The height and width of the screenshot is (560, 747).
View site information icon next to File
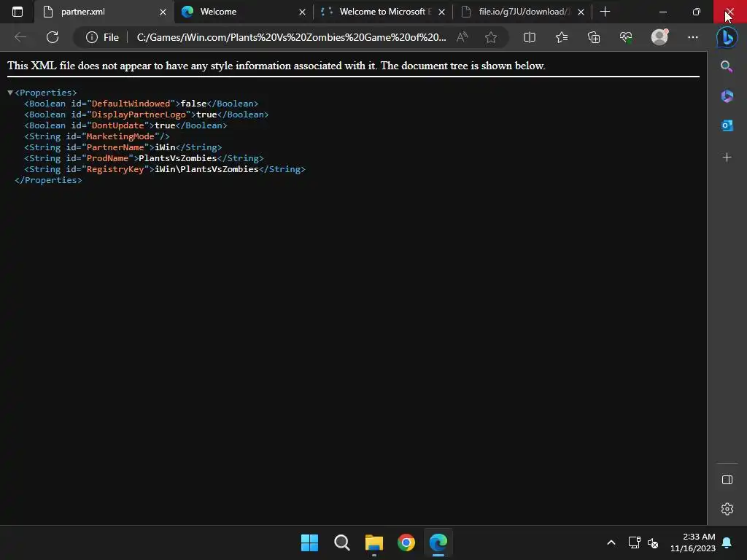pos(92,37)
